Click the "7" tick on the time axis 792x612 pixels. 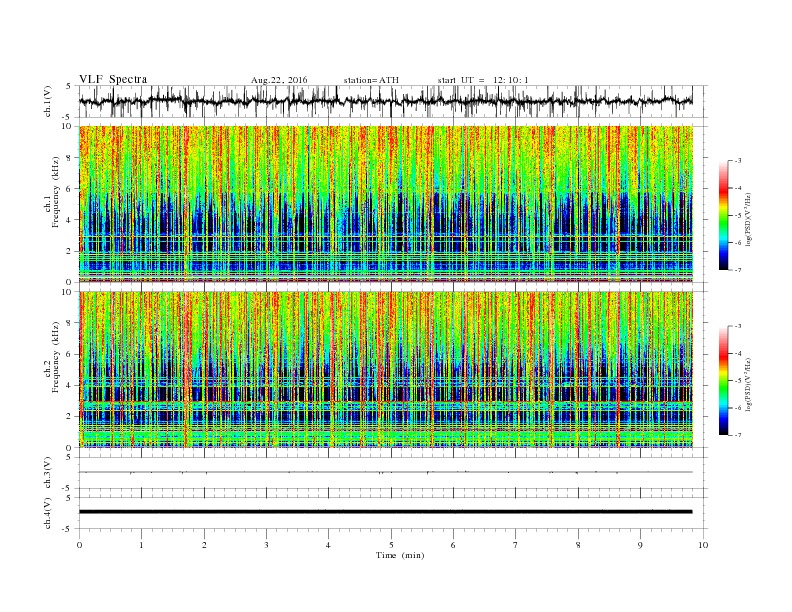click(516, 545)
